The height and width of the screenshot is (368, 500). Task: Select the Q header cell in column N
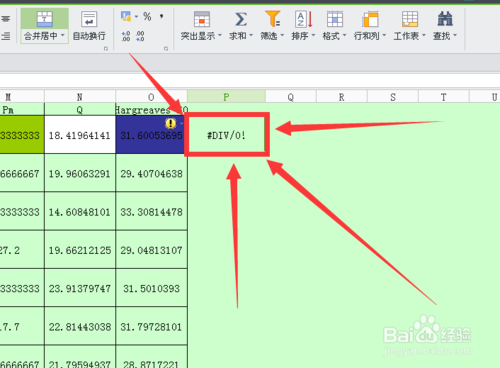click(x=80, y=109)
